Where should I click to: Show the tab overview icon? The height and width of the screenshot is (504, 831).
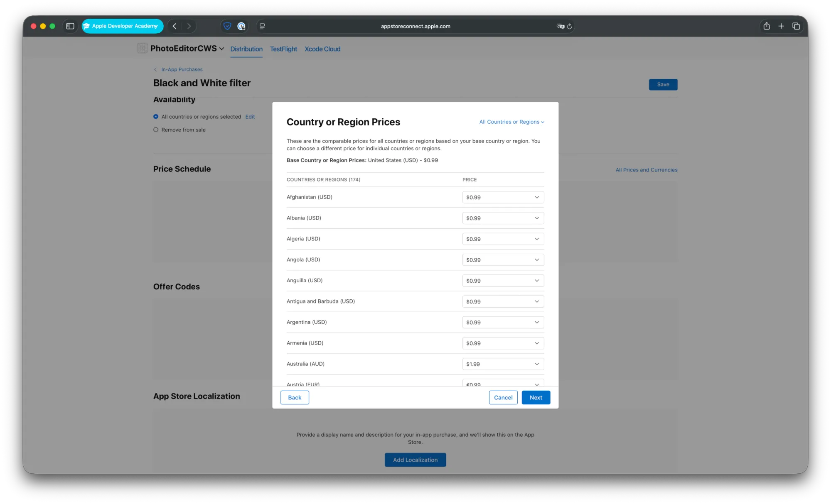point(796,26)
